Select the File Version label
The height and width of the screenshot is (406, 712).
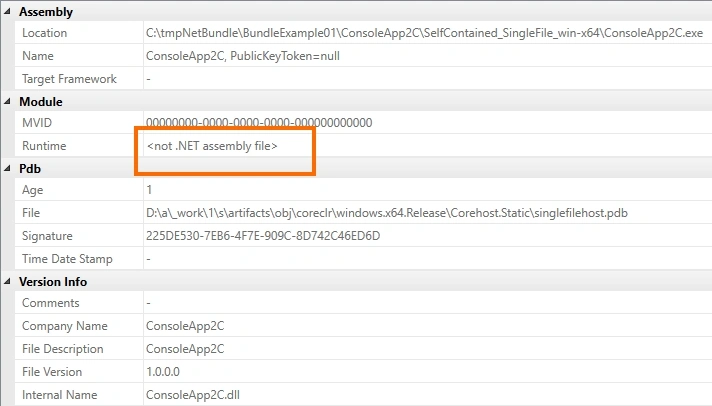click(x=52, y=372)
